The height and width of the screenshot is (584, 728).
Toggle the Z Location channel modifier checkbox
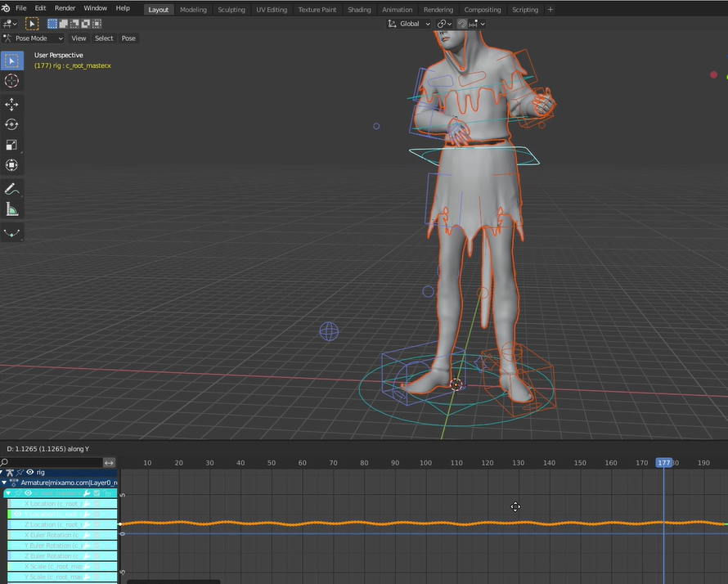96,524
